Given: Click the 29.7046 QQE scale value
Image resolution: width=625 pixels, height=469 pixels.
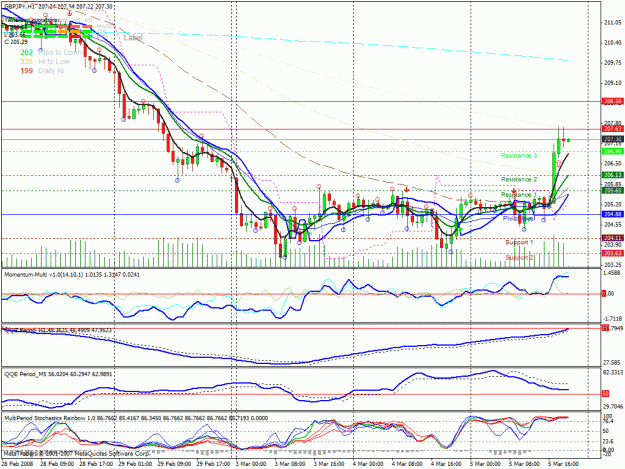Looking at the screenshot, I should click(x=613, y=407).
